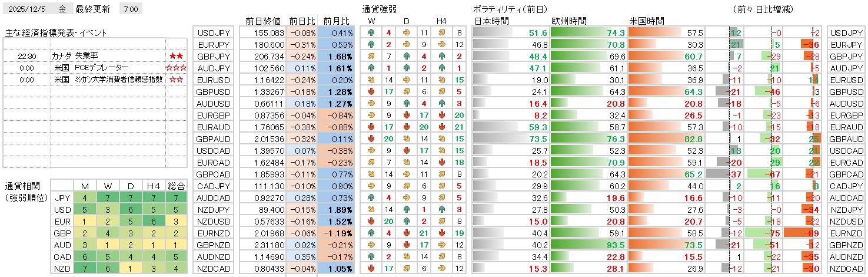Click the diagonal-down arrow in AUDNZD's D column
Viewport: 868px width, 277px height.
[406, 256]
